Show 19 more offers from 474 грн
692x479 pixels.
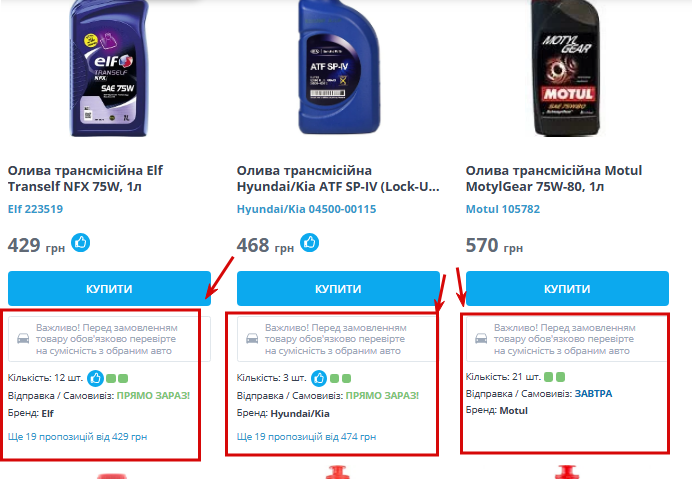click(x=306, y=437)
